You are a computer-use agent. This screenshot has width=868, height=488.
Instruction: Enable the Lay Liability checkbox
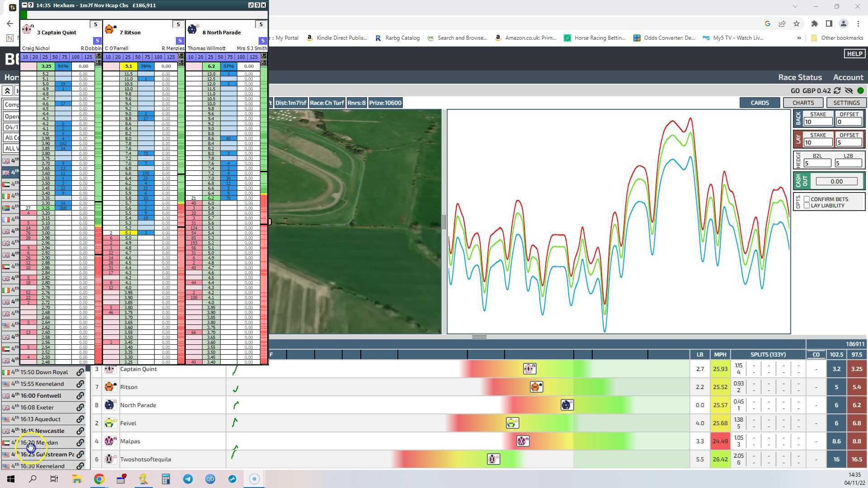click(x=807, y=206)
